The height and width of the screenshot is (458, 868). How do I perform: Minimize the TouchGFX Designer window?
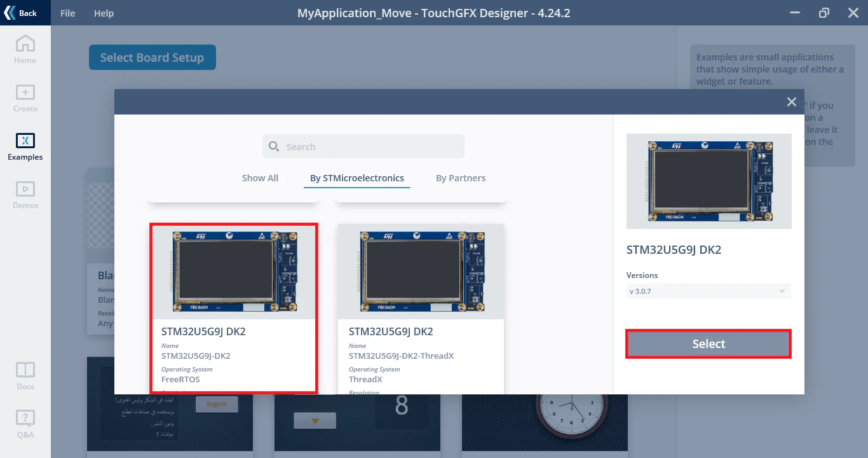pos(794,13)
